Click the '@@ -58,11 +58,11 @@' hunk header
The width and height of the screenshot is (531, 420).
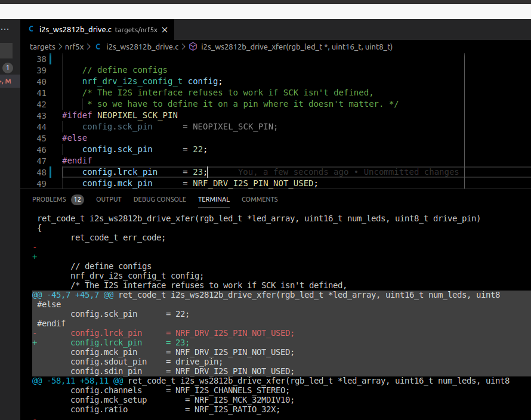(78, 381)
